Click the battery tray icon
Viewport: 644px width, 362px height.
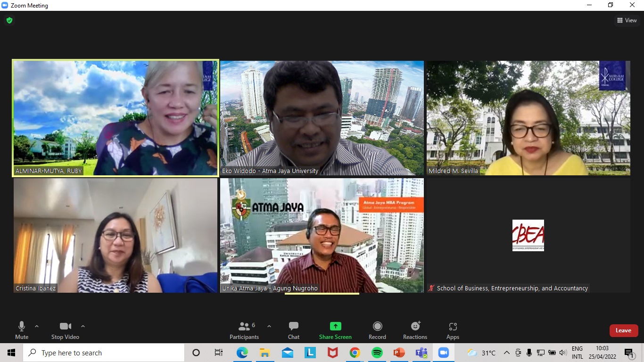click(552, 353)
